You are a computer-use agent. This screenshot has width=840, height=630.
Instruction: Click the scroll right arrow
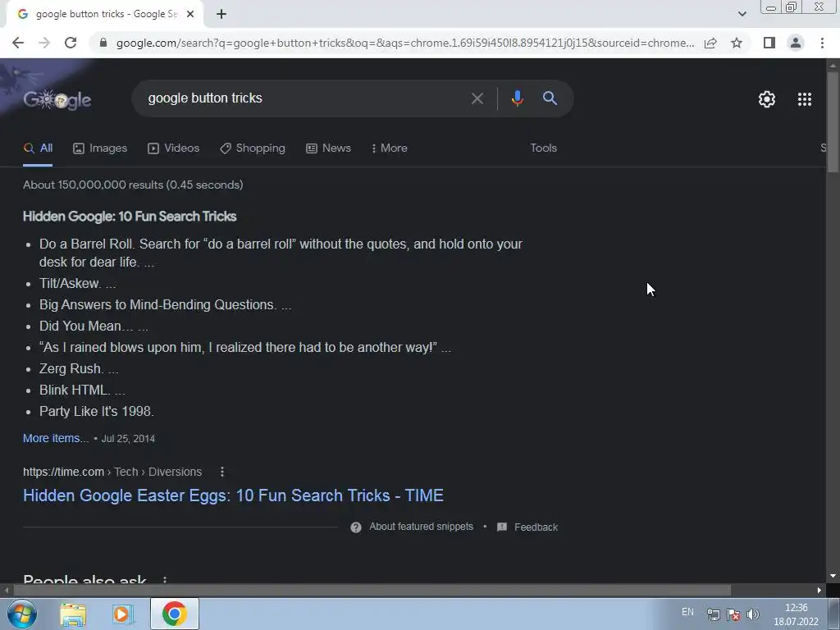[x=819, y=591]
